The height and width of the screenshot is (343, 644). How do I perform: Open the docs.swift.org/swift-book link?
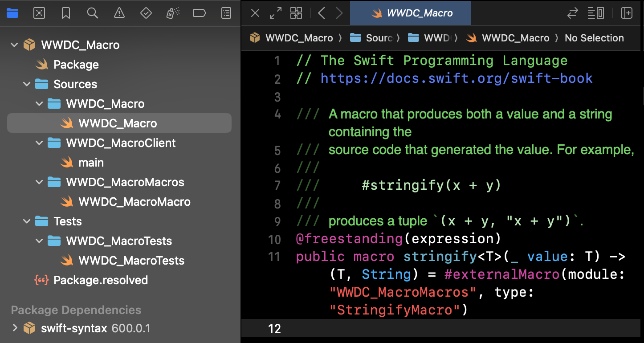[457, 78]
